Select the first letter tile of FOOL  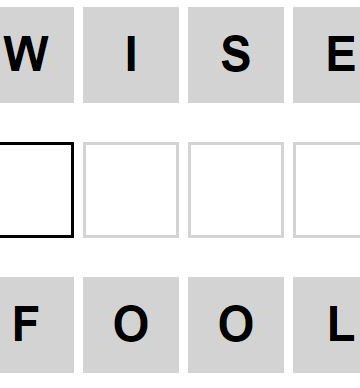(x=36, y=325)
